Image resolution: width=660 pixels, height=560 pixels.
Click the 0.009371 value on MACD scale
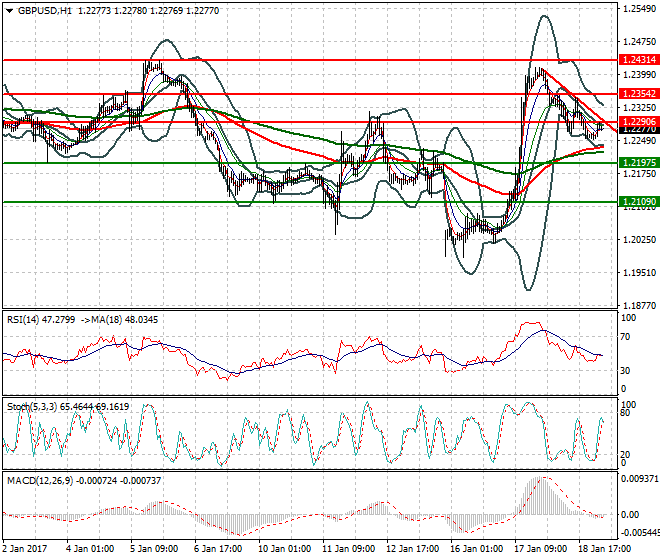(x=637, y=480)
